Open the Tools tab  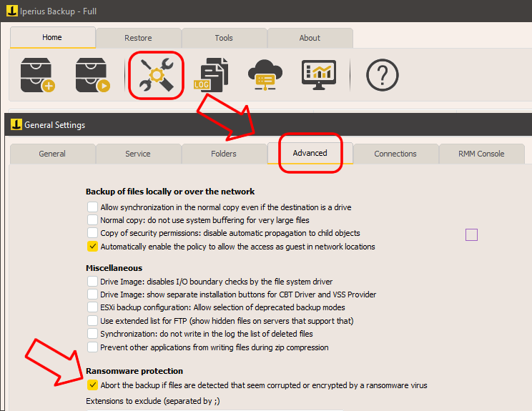pos(224,38)
